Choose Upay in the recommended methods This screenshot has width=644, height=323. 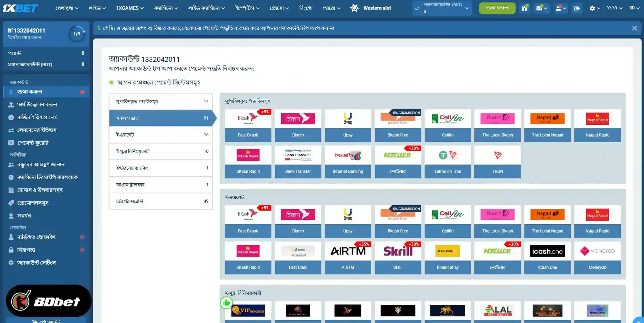[x=348, y=125]
